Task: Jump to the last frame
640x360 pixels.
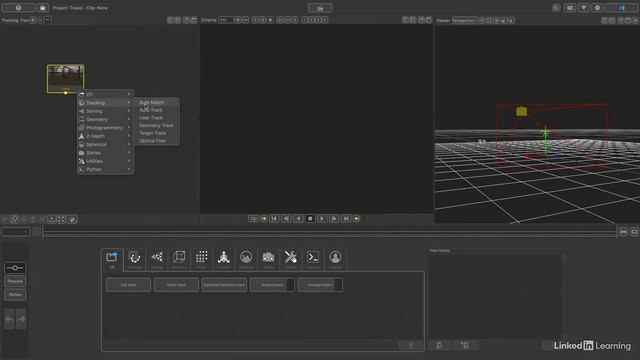Action: point(346,219)
